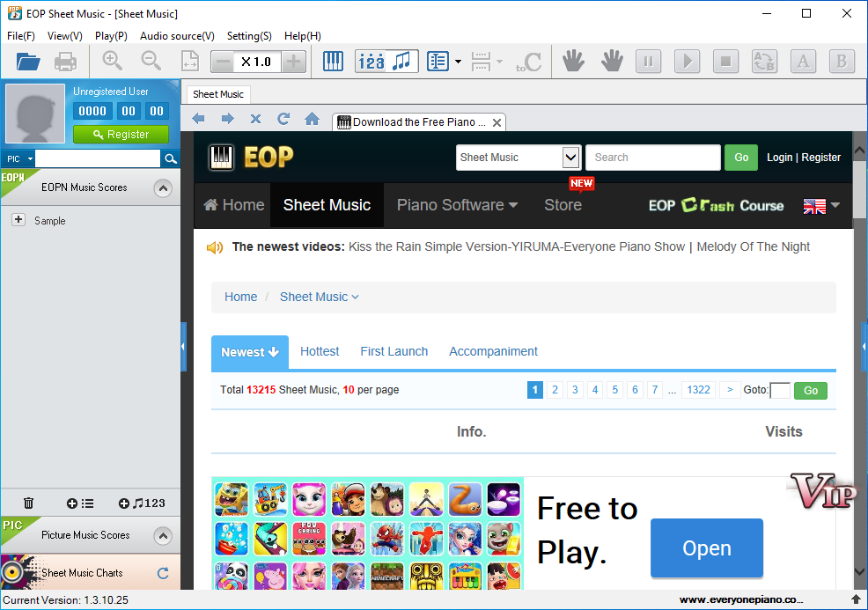Reload the page with refresh arrow
The width and height of the screenshot is (868, 610).
[x=283, y=119]
